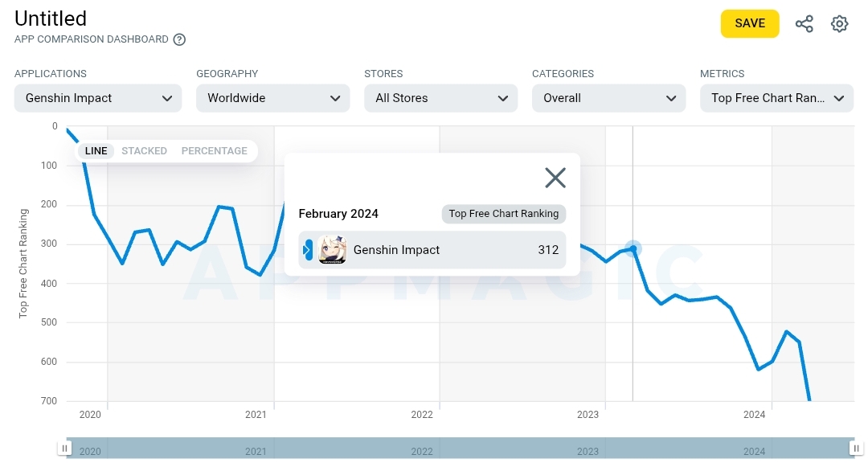Screen dimensions: 868x463
Task: Switch chart to PERCENTAGE mode
Action: [215, 150]
